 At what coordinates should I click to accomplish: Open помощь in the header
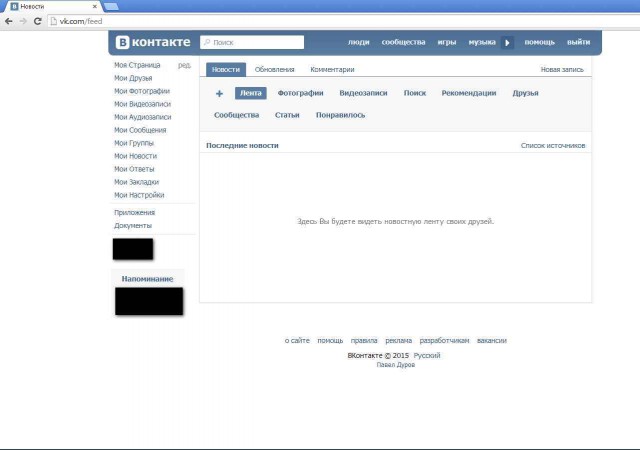tap(540, 42)
